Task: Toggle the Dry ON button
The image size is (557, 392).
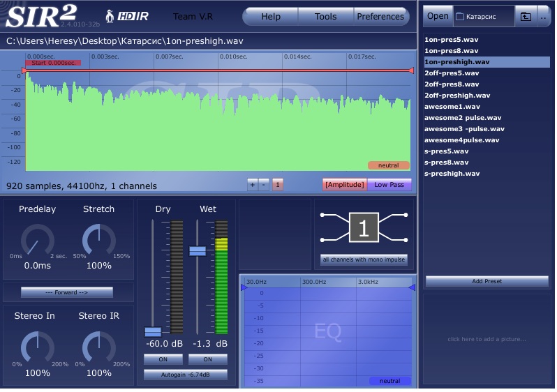Action: tap(163, 359)
